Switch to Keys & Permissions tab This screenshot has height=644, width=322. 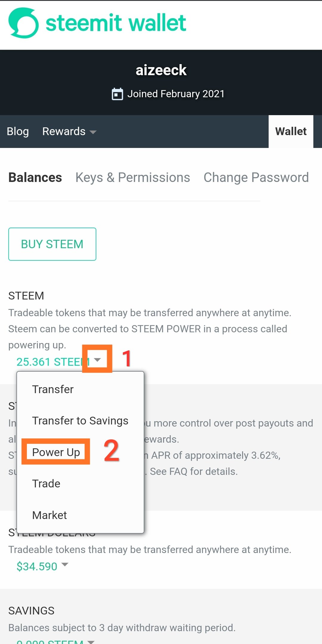(x=133, y=177)
